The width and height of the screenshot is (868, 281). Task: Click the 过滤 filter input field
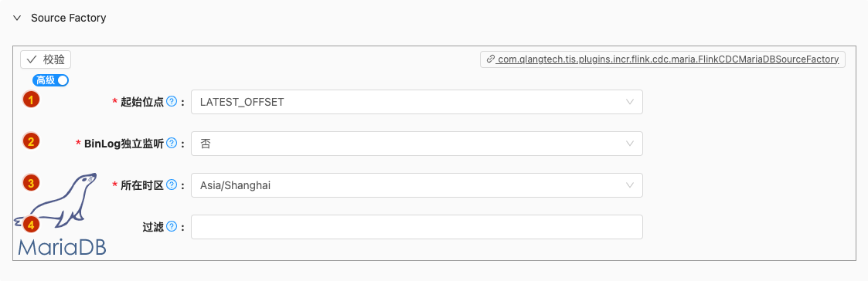(417, 227)
